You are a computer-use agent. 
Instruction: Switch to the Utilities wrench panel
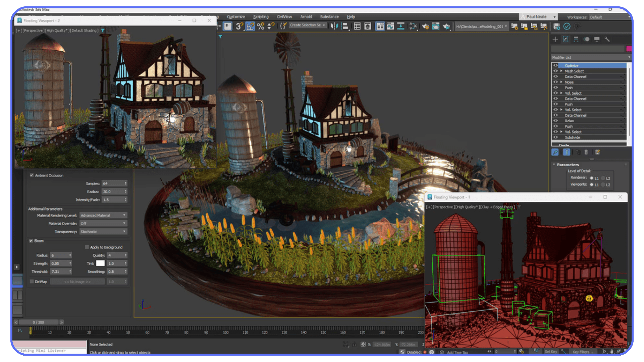click(607, 39)
